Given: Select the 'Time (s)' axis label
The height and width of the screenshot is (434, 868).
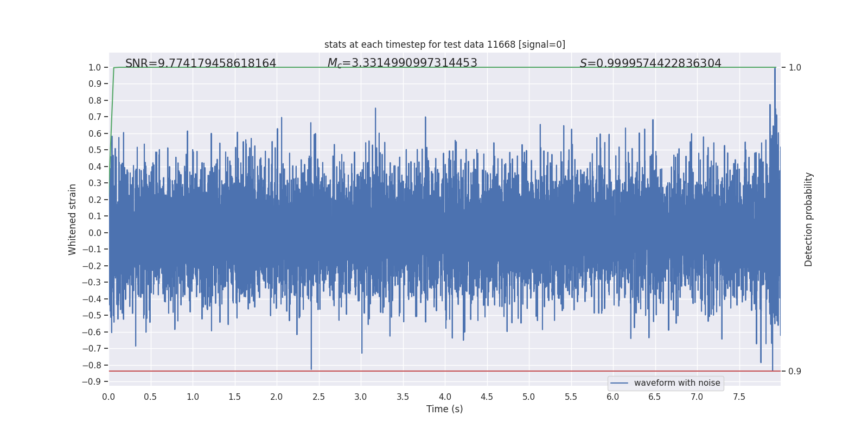Looking at the screenshot, I should click(x=445, y=409).
